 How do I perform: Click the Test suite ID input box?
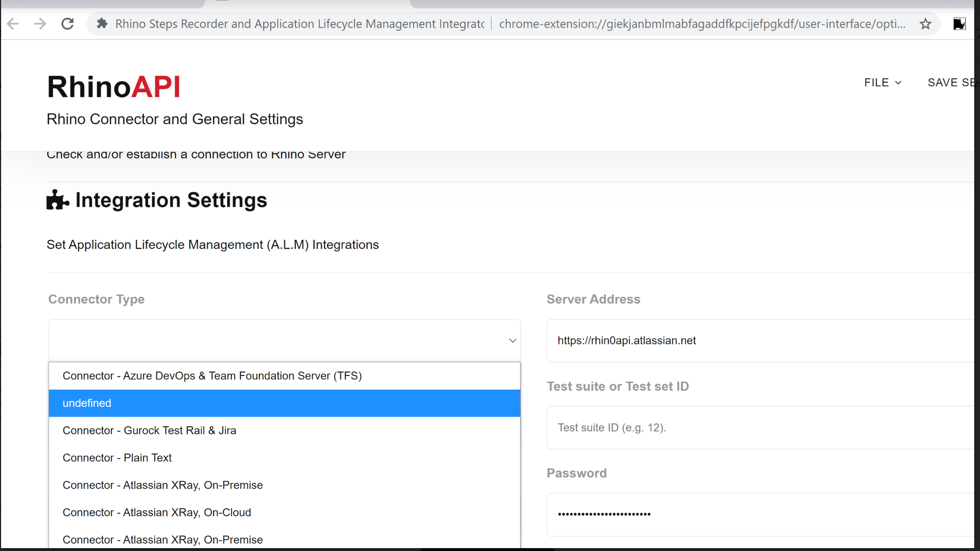tap(723, 428)
